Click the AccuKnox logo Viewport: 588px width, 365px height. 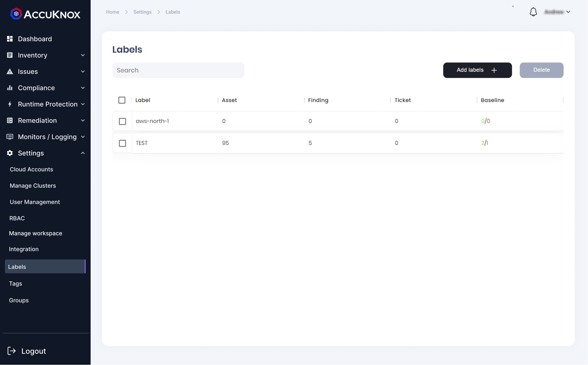[x=45, y=14]
